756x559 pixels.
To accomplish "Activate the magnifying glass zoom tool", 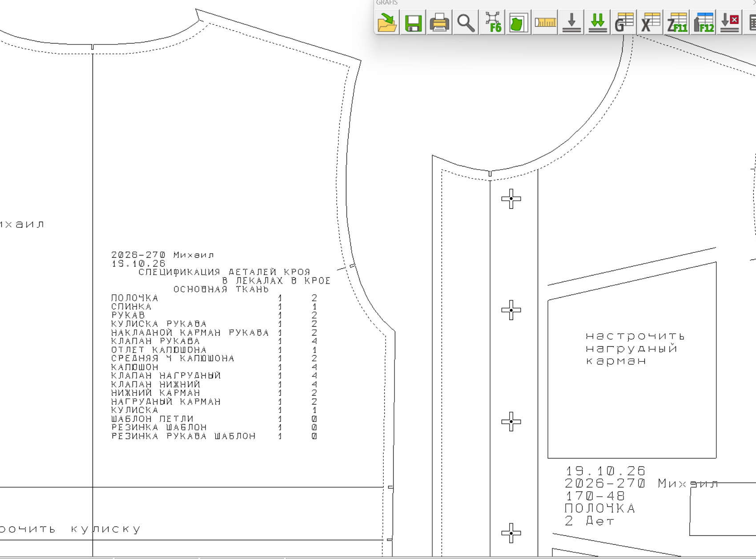I will click(x=466, y=22).
